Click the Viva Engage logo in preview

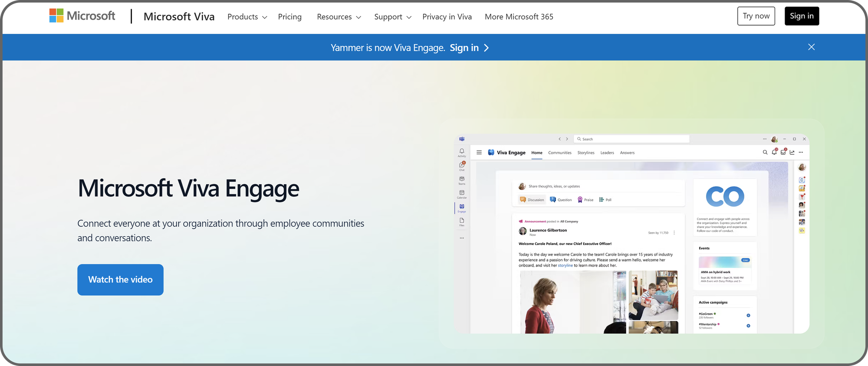click(491, 153)
